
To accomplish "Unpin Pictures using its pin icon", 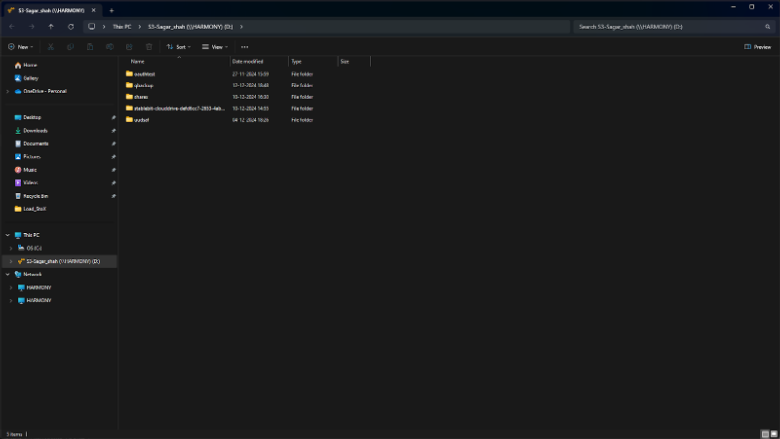I will [113, 157].
